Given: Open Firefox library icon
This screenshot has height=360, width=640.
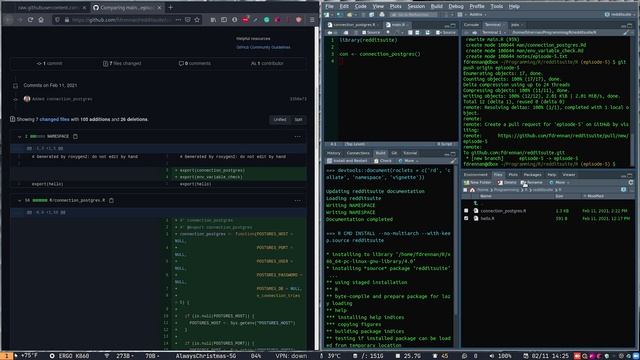Looking at the screenshot, I should coord(213,20).
